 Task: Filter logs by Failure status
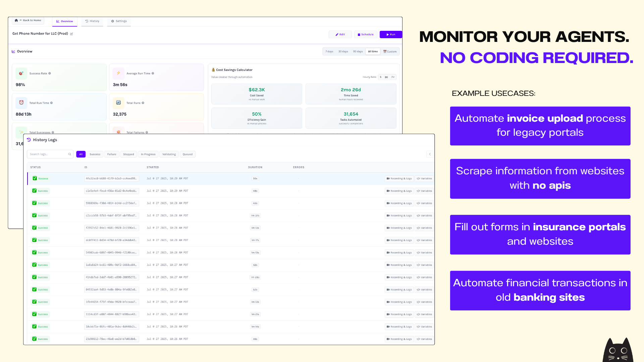coord(112,154)
